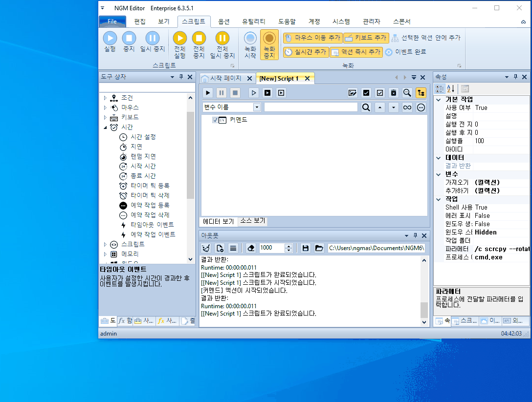Click 선택한 액션 안에 추가 button
Viewport: 532px width, 402px height.
pos(426,38)
